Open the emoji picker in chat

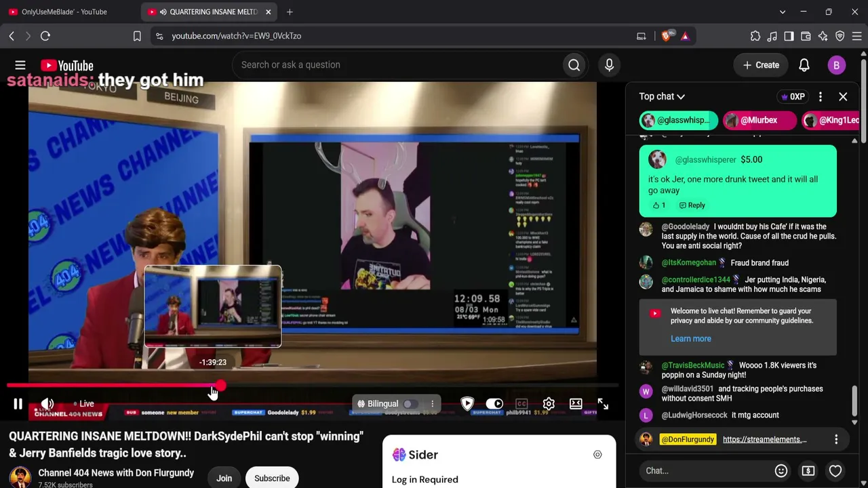click(781, 471)
